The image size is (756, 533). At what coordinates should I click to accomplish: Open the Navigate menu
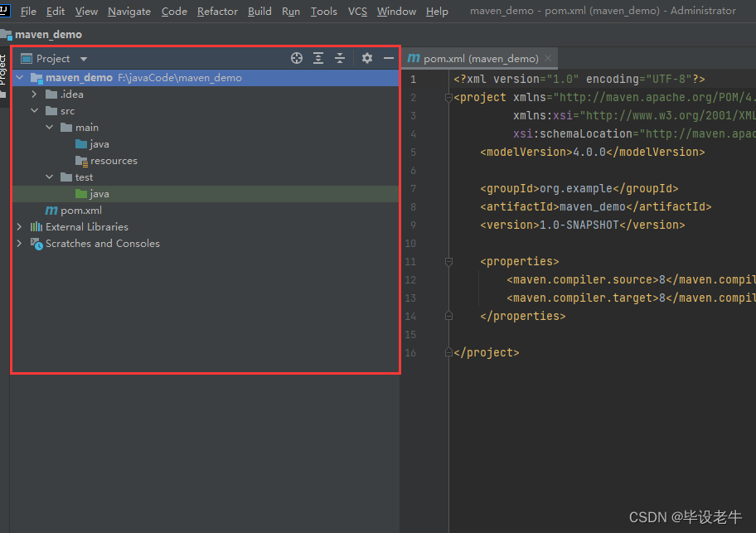[129, 11]
